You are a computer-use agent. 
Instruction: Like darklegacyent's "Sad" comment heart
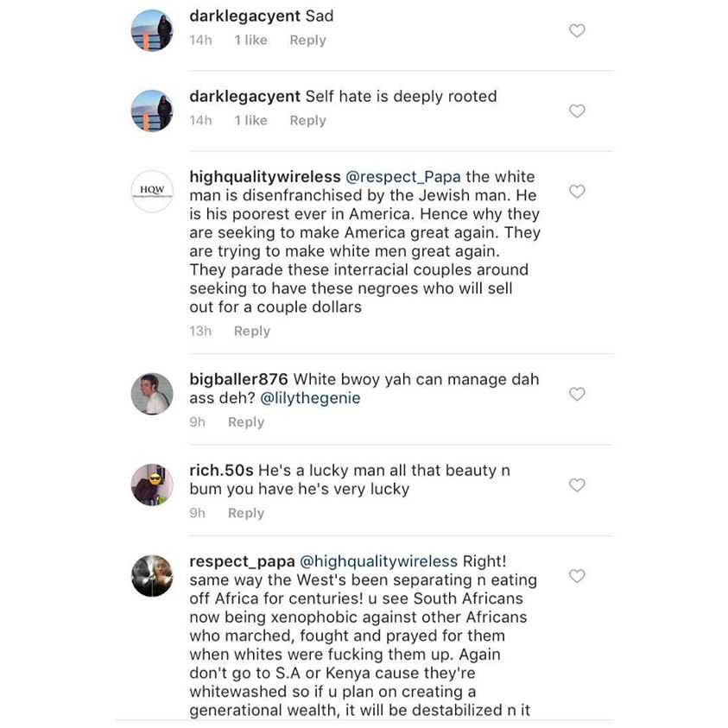(x=577, y=30)
